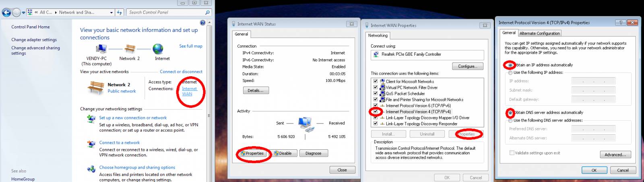This screenshot has width=644, height=182.
Task: Select Obtain DNS server address automatically
Action: click(510, 113)
